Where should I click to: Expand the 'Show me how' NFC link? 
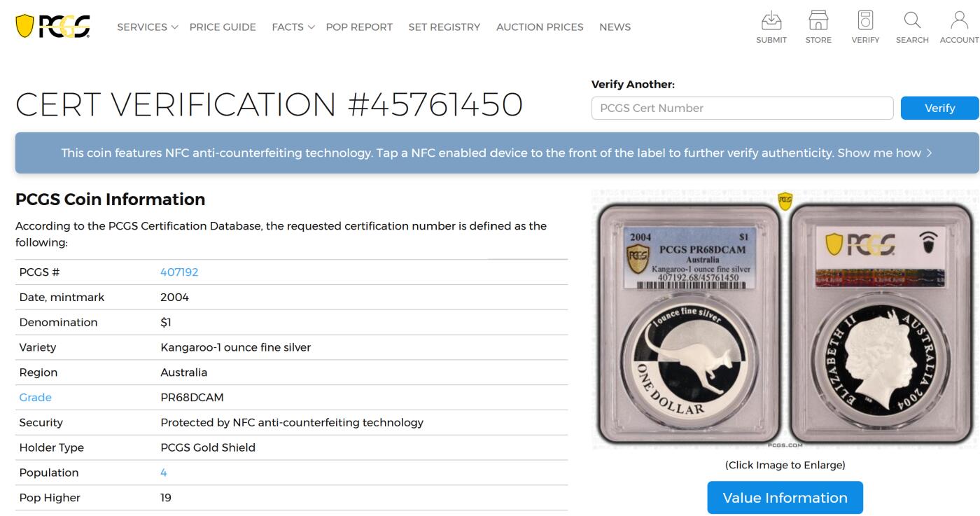click(x=885, y=153)
